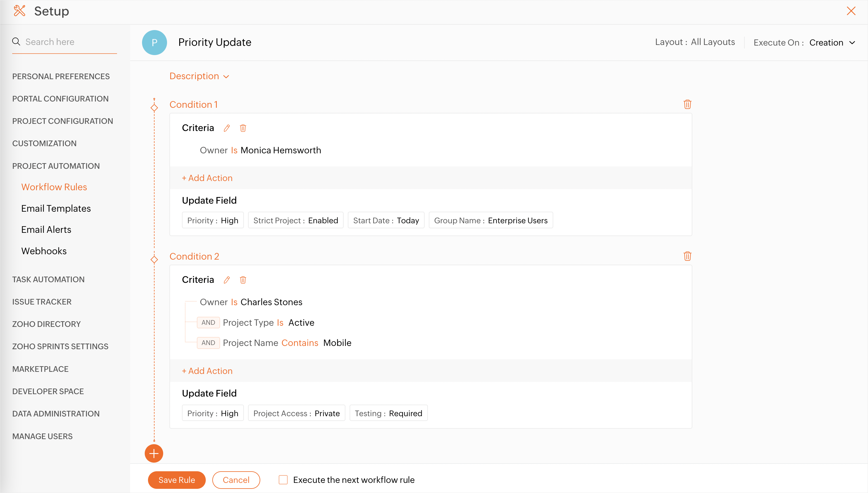
Task: Focus the Search here input field
Action: (x=69, y=42)
